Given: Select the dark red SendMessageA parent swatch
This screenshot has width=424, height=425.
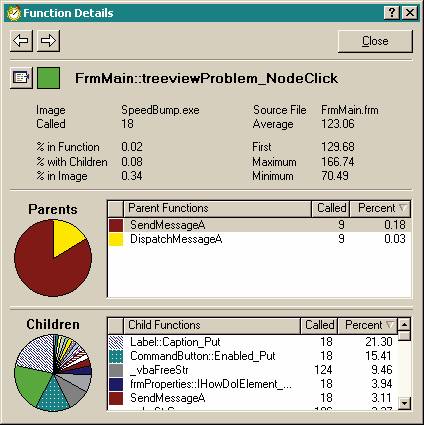Looking at the screenshot, I should (x=116, y=225).
